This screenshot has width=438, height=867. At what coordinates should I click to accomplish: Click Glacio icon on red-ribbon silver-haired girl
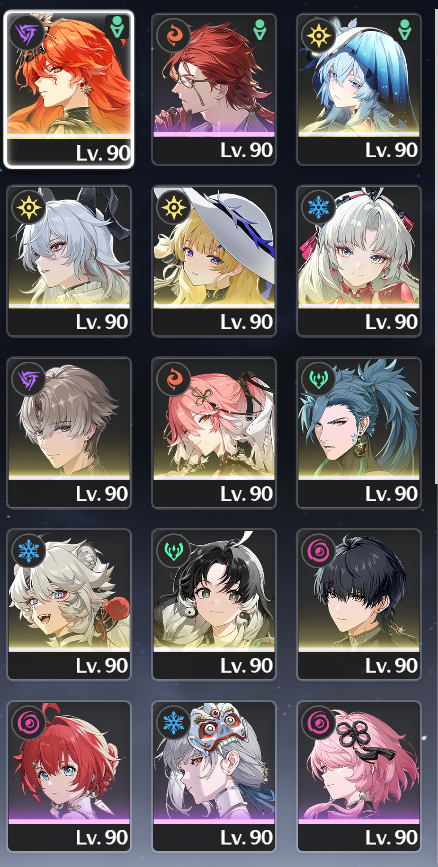point(318,207)
